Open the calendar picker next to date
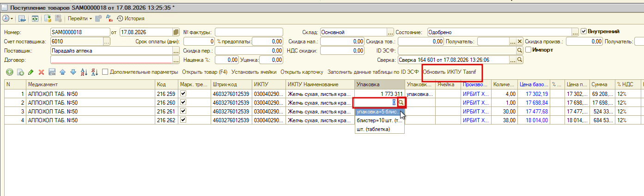Viewport: 644px width, 196px height. pyautogui.click(x=176, y=32)
